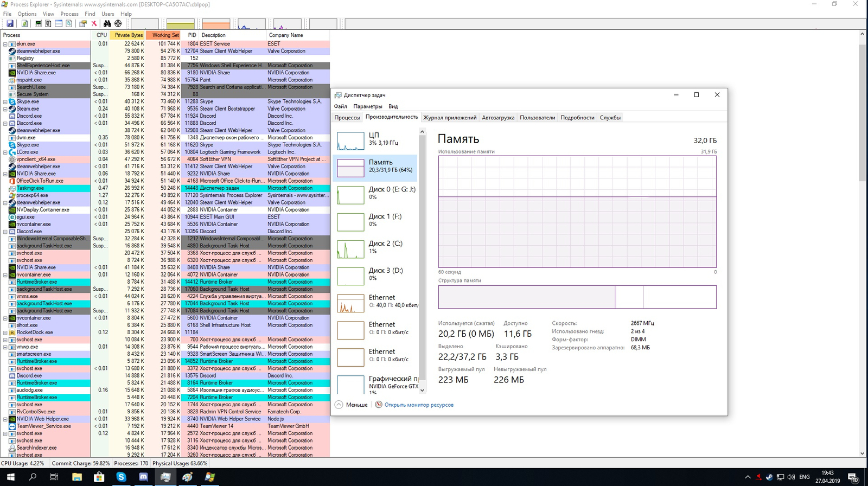The width and height of the screenshot is (868, 486).
Task: Toggle the Show Lower Pane toolbar icon
Action: pos(59,23)
